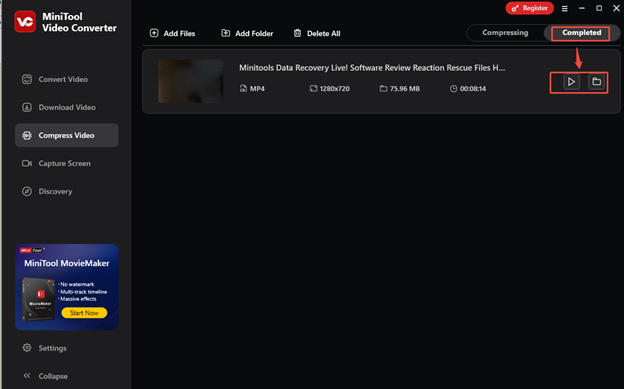The image size is (624, 389).
Task: Open the Discovery section
Action: click(x=66, y=192)
